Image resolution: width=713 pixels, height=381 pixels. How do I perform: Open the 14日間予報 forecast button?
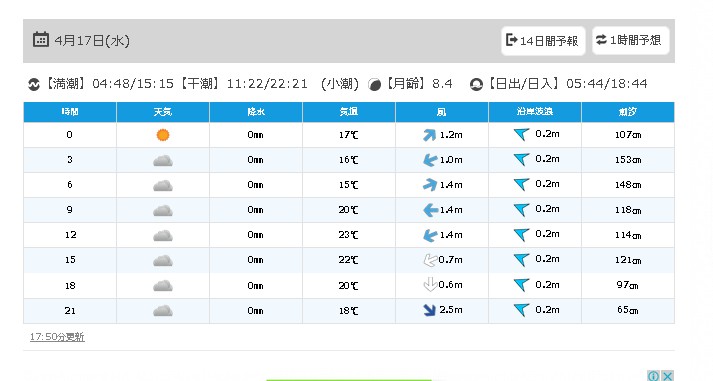(542, 41)
